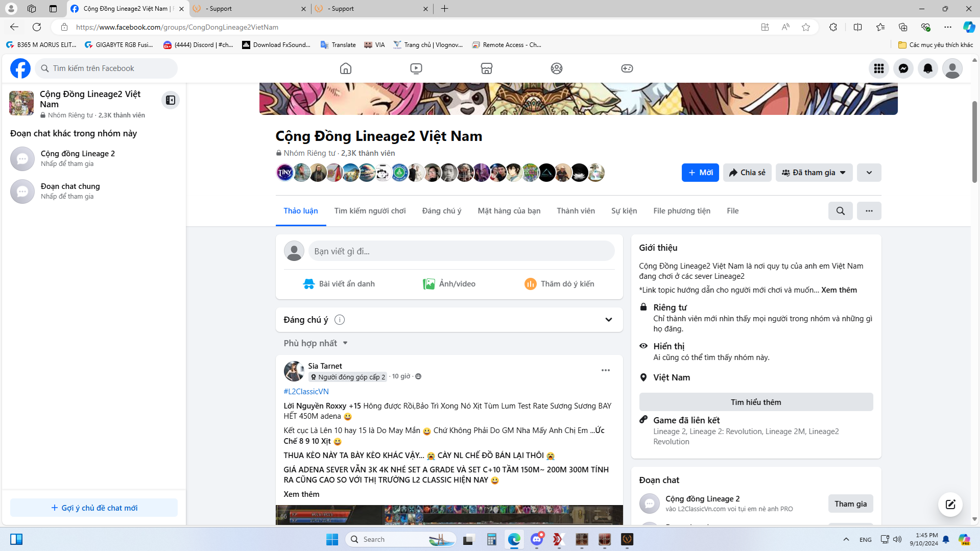Viewport: 980px width, 551px height.
Task: Open the Gaming controller icon
Action: click(627, 68)
